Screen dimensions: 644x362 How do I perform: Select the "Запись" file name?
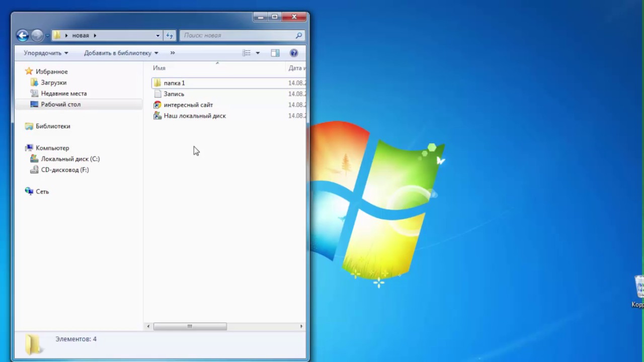click(174, 94)
